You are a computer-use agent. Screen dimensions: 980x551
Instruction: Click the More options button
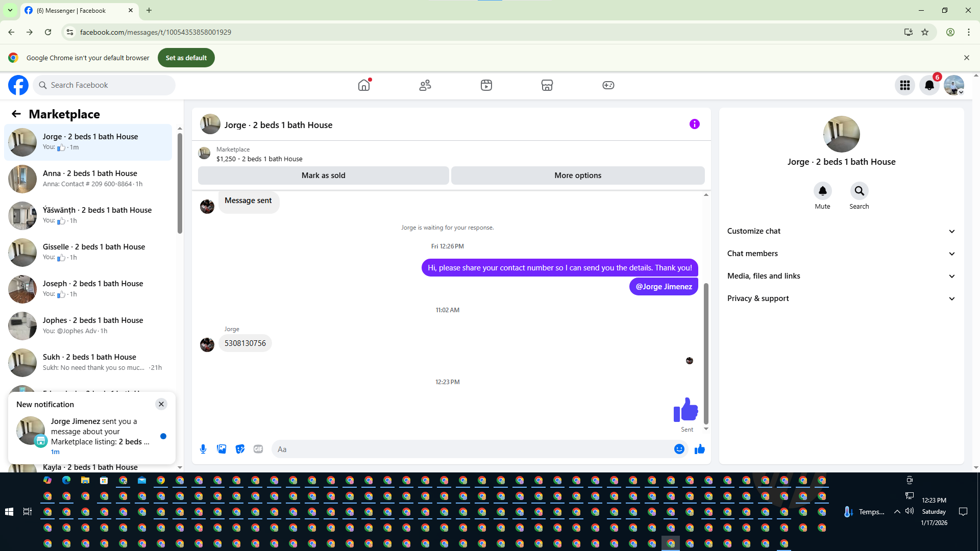coord(578,176)
